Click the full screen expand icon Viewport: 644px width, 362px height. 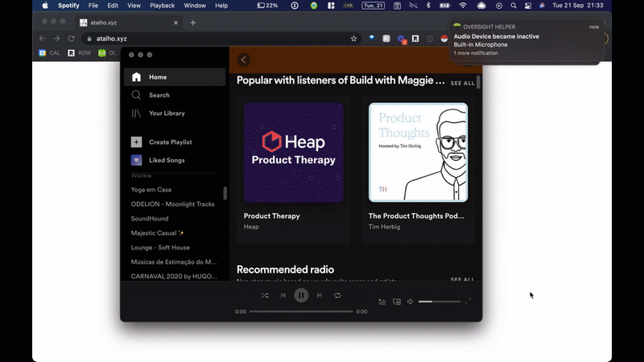[x=468, y=302]
